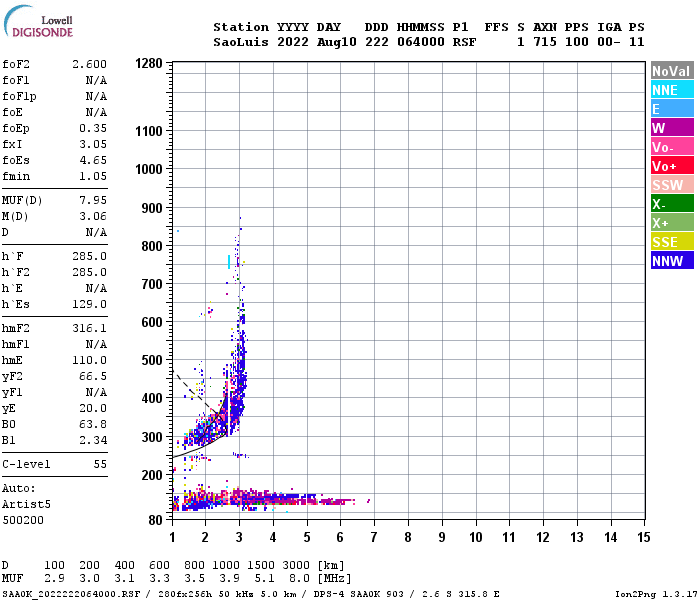This screenshot has height=600, width=700.
Task: Click the hmF2 value 316.1
Action: tap(89, 328)
